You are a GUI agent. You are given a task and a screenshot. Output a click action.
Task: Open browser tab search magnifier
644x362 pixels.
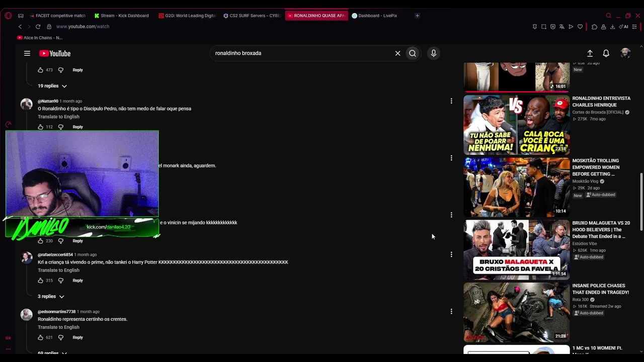608,16
